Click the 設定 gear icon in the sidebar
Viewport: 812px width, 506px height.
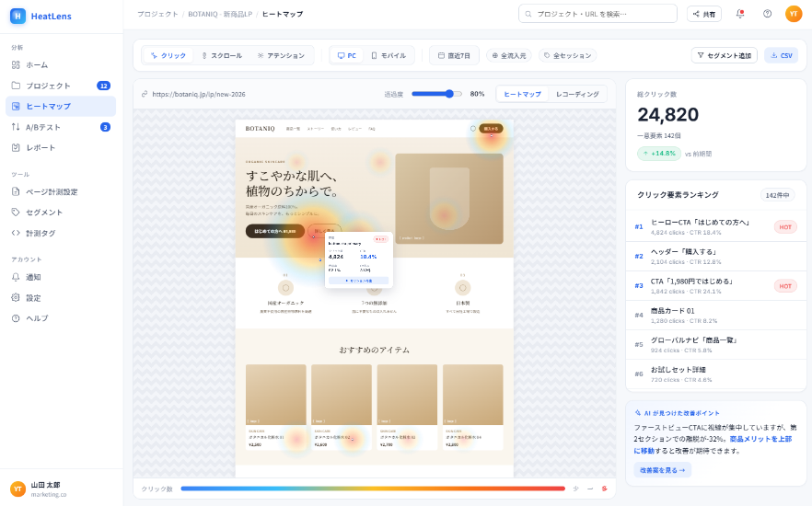(16, 297)
